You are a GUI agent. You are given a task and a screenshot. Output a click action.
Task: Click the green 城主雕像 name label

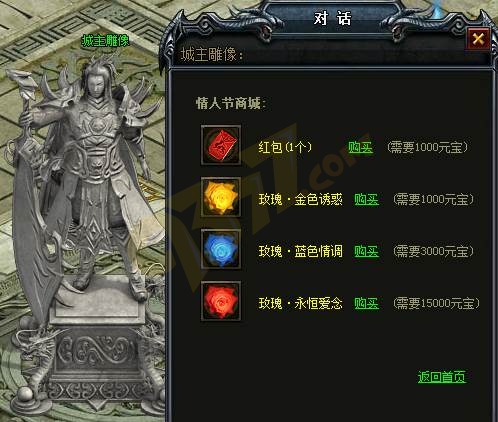tap(105, 41)
